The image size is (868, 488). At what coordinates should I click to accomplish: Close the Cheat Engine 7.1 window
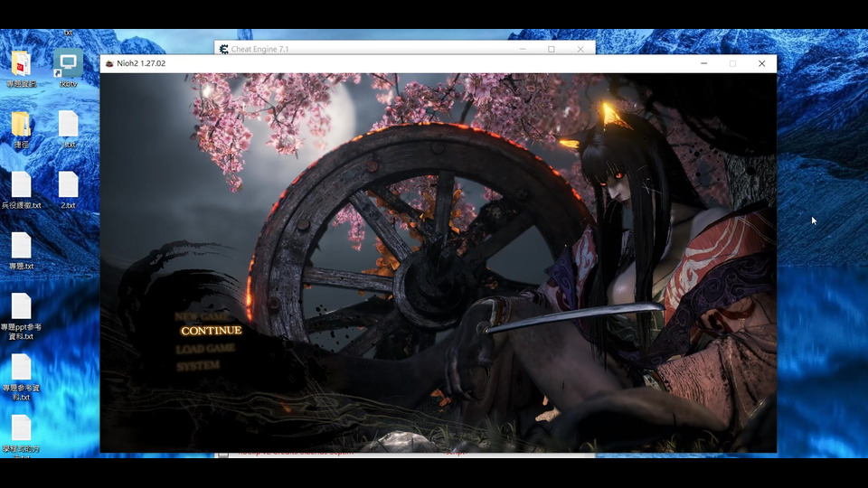click(580, 49)
